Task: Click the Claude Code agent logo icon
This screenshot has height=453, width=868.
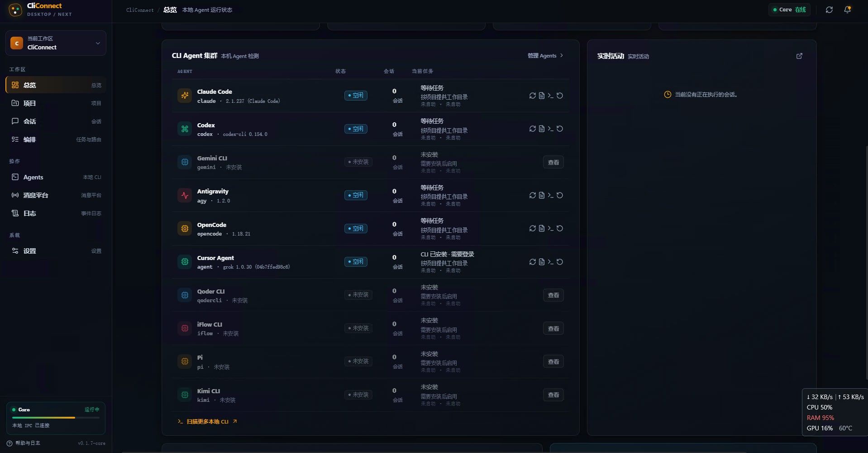Action: click(x=185, y=96)
